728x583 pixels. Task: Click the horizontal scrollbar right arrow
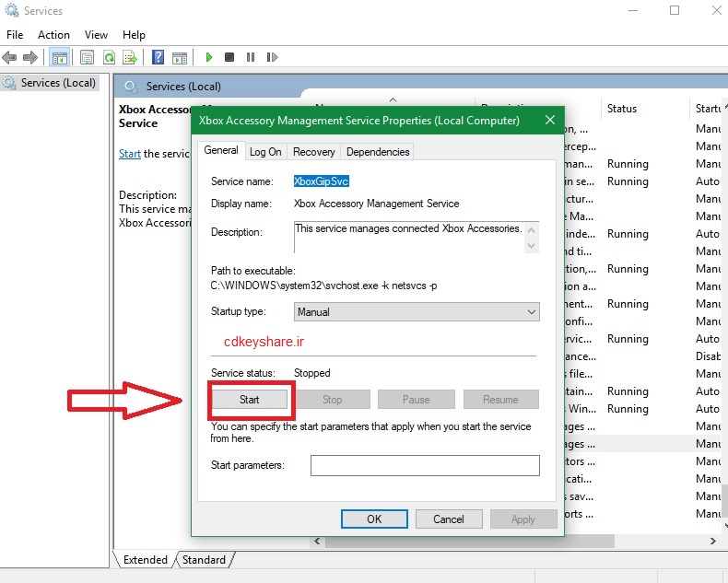713,542
